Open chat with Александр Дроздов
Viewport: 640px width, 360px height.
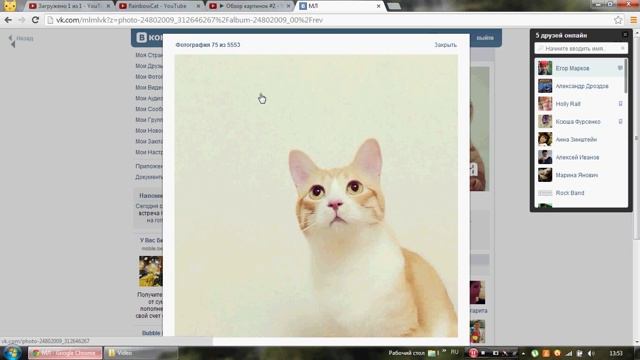582,86
